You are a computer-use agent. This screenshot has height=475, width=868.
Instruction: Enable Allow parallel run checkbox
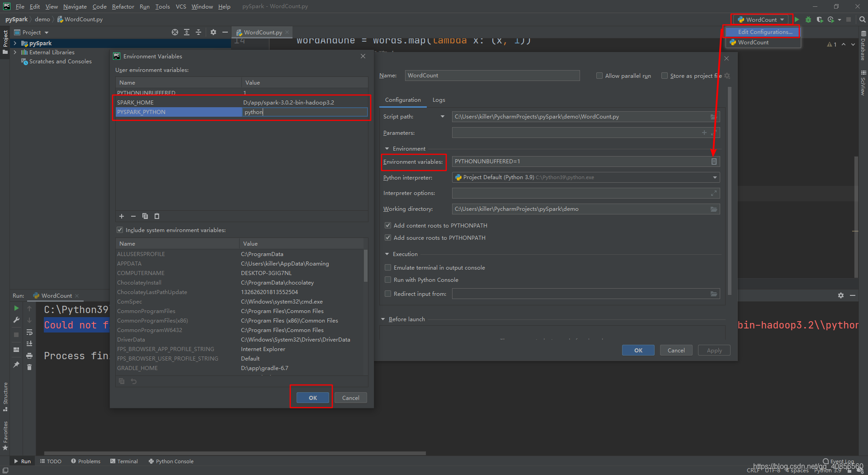[599, 76]
